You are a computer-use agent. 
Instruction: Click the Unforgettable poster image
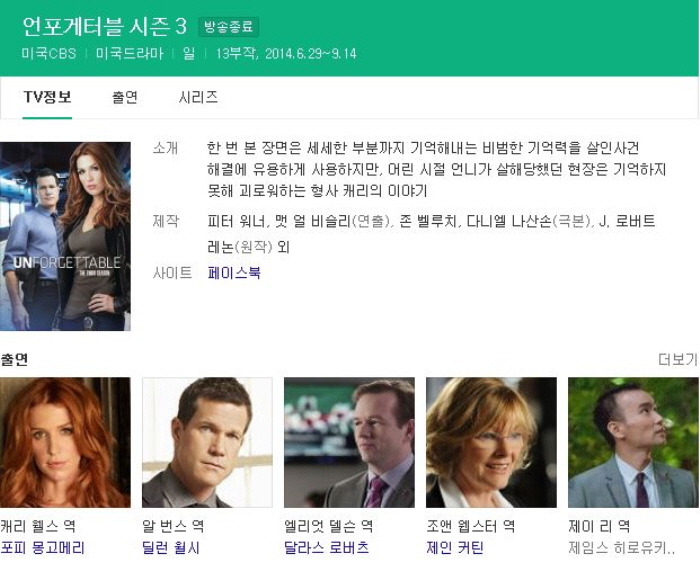[x=65, y=236]
